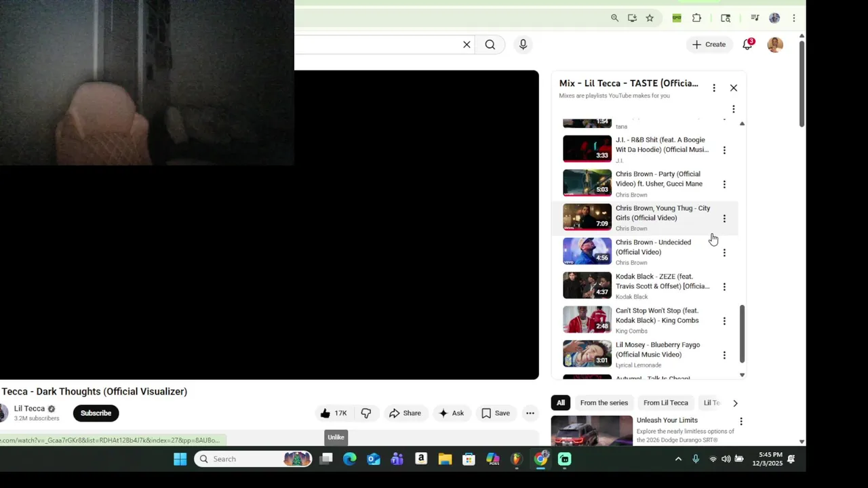This screenshot has height=488, width=868.
Task: Select From the series chip
Action: tap(604, 403)
